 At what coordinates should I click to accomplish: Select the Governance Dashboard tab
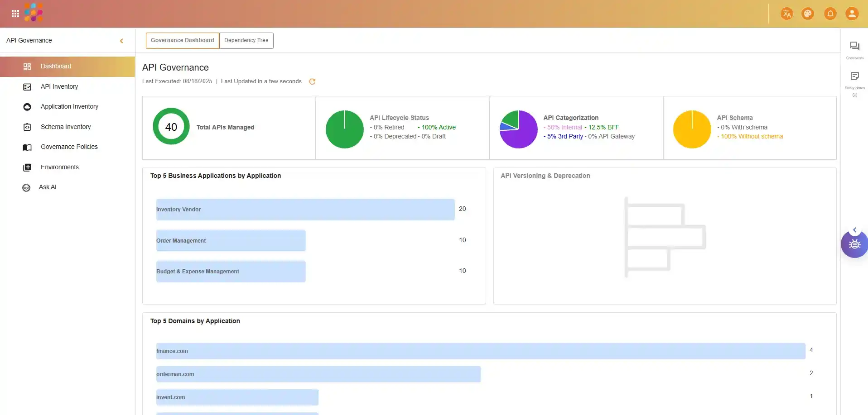(182, 40)
